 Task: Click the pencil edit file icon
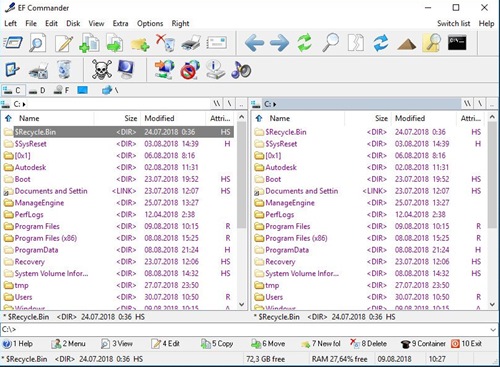64,44
